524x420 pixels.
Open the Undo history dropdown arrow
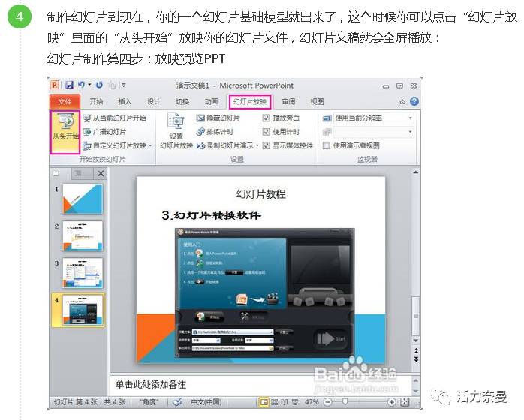(89, 85)
